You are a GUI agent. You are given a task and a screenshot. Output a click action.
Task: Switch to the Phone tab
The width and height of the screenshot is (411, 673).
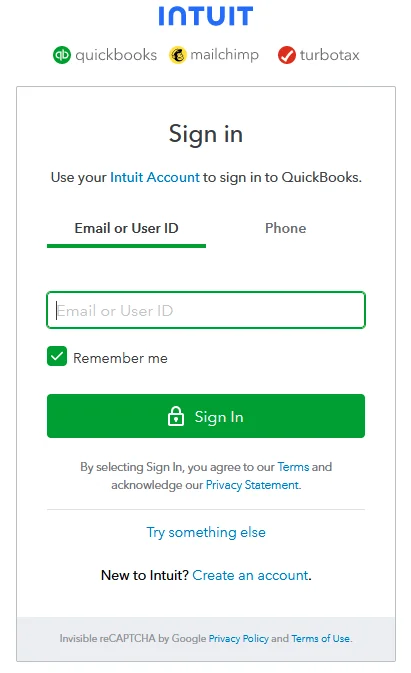point(285,228)
